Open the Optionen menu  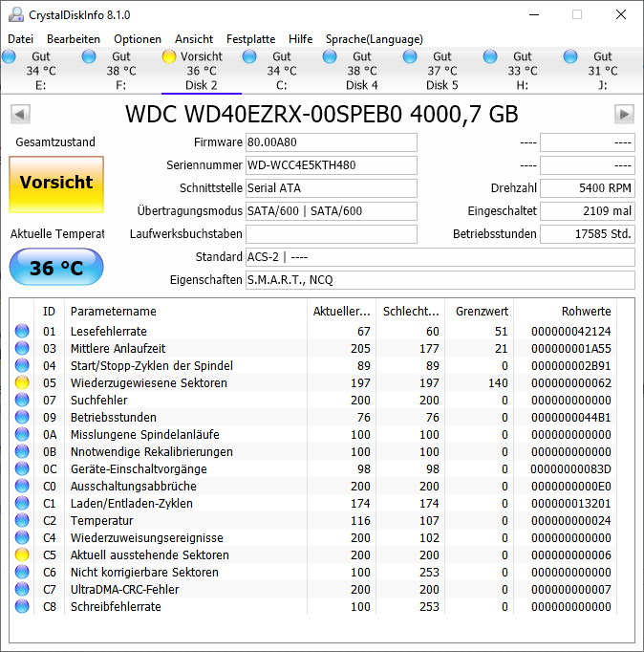(138, 39)
